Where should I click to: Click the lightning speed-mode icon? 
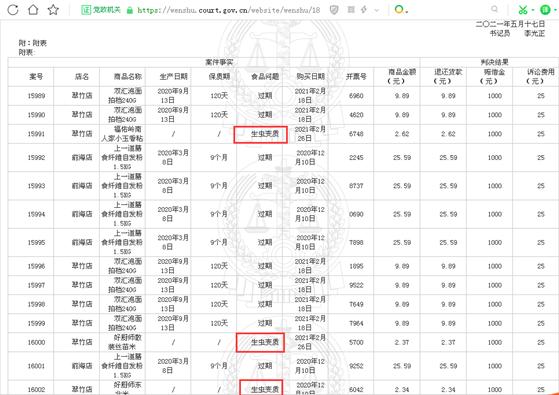364,10
